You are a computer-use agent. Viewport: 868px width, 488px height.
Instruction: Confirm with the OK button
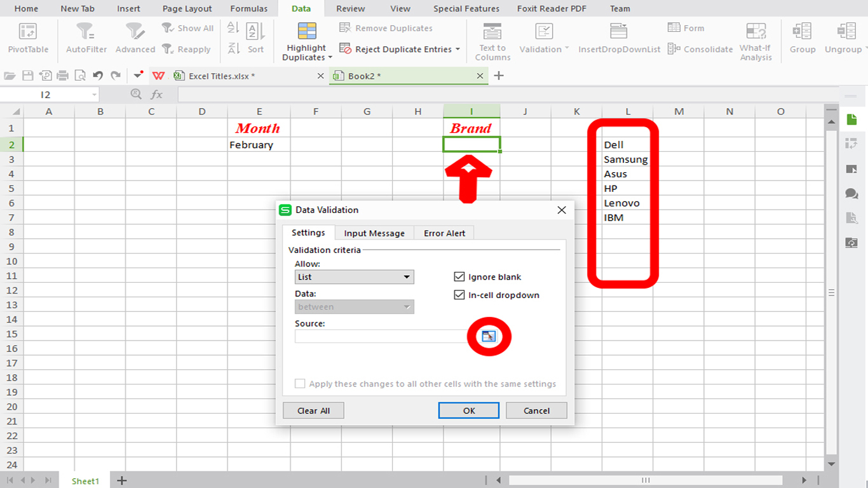469,410
